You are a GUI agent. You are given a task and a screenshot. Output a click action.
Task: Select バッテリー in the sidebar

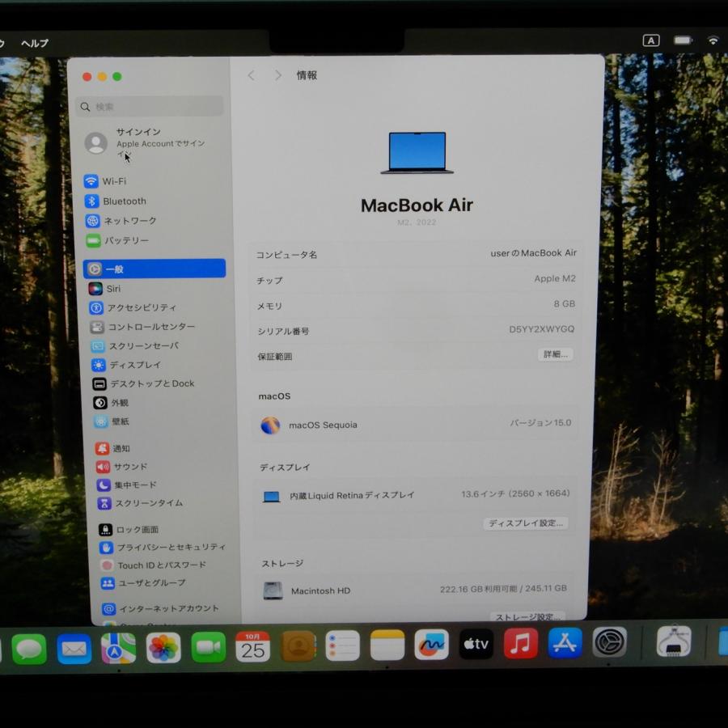point(118,240)
